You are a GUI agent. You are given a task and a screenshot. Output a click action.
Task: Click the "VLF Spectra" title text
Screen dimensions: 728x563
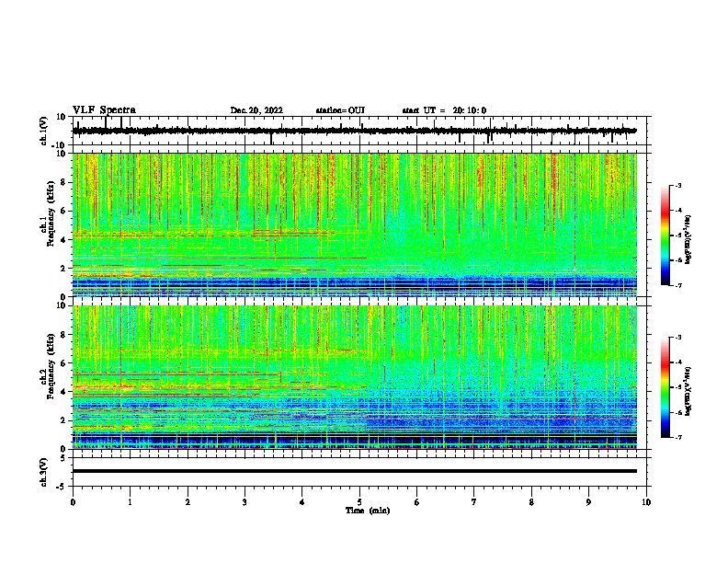pyautogui.click(x=104, y=110)
